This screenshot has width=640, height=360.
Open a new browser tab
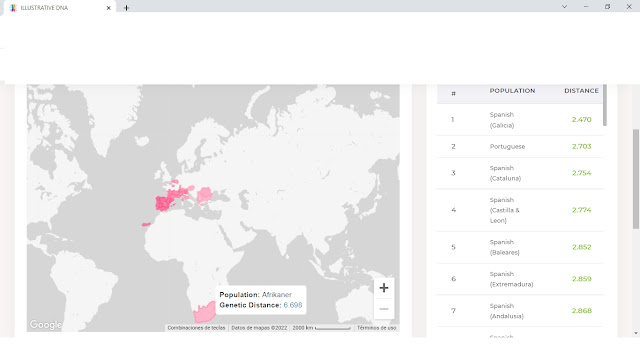pyautogui.click(x=126, y=7)
